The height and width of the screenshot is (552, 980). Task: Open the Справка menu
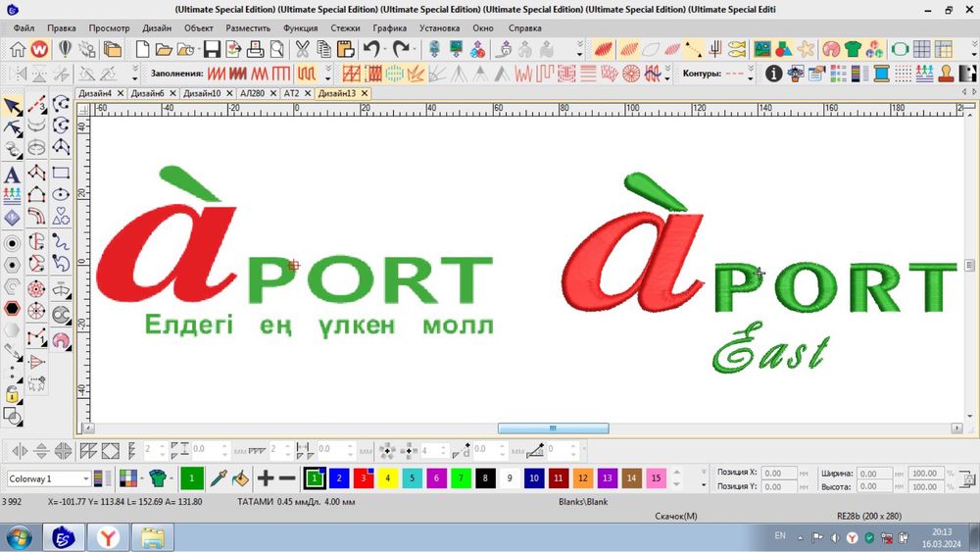(524, 28)
